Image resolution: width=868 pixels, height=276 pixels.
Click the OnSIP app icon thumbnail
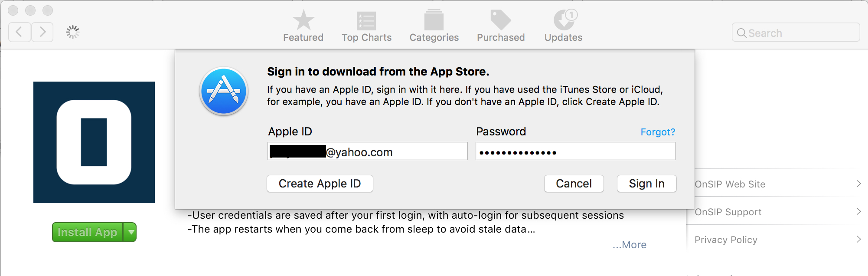click(x=94, y=142)
